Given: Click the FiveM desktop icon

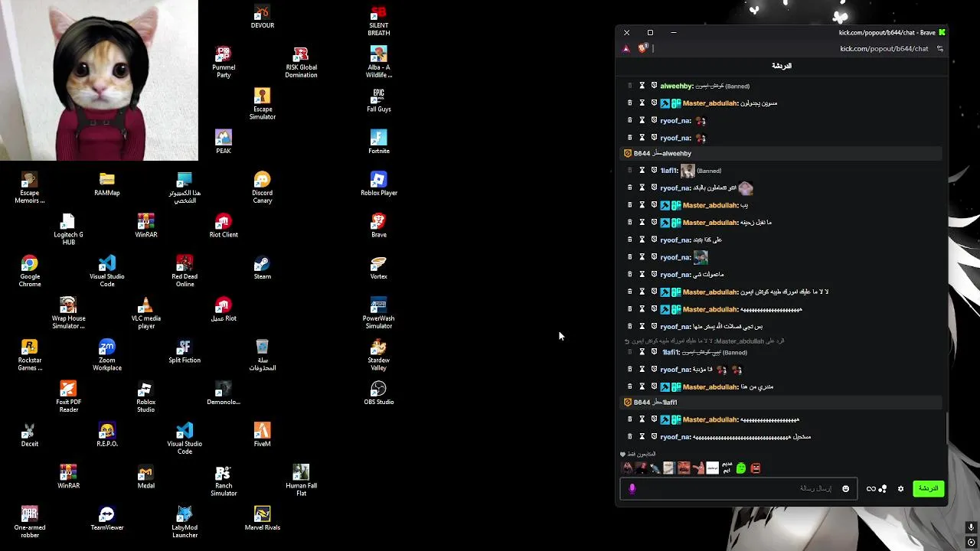Looking at the screenshot, I should click(262, 435).
